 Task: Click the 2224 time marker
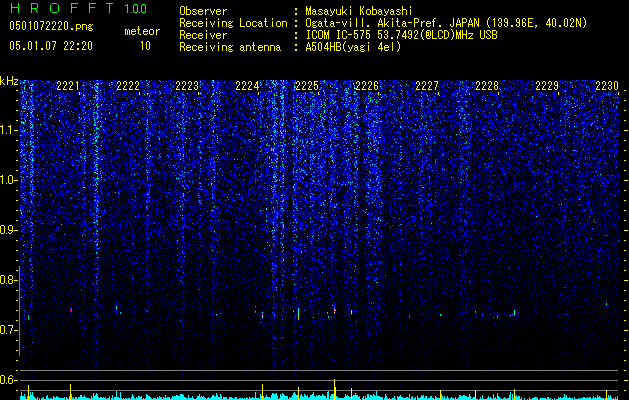pyautogui.click(x=247, y=86)
